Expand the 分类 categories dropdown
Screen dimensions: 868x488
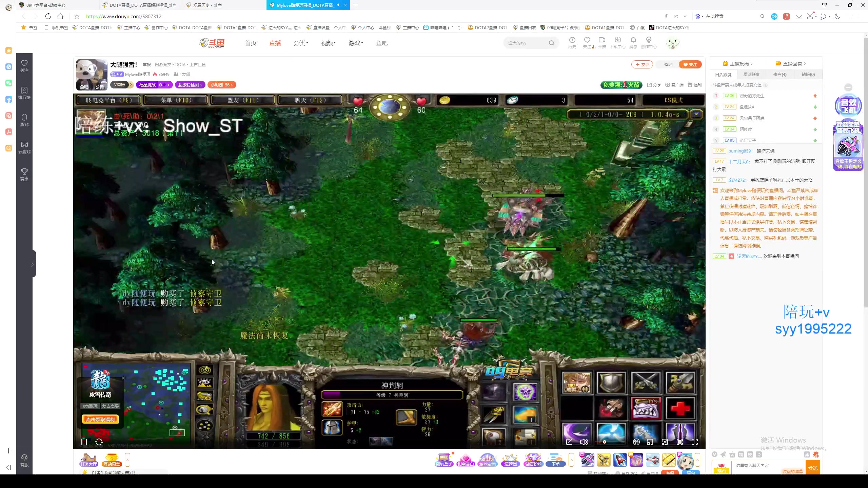pyautogui.click(x=301, y=43)
